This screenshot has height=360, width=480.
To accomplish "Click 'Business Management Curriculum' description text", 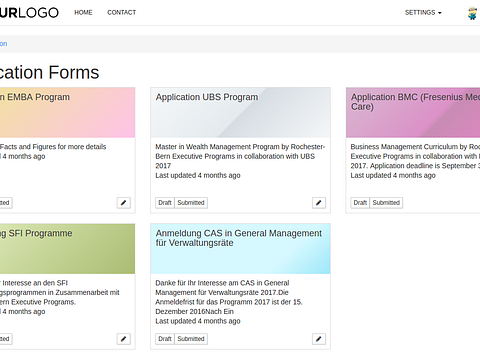I will (x=415, y=156).
